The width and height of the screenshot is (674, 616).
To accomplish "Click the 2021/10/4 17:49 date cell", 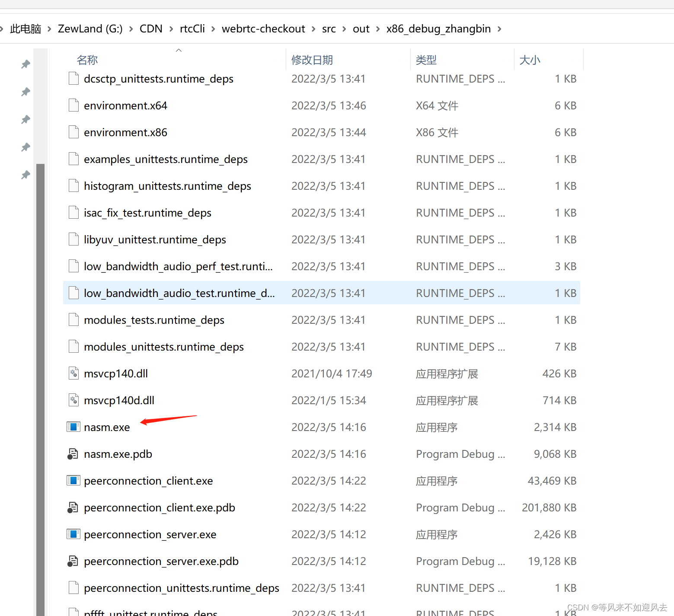I will (332, 373).
